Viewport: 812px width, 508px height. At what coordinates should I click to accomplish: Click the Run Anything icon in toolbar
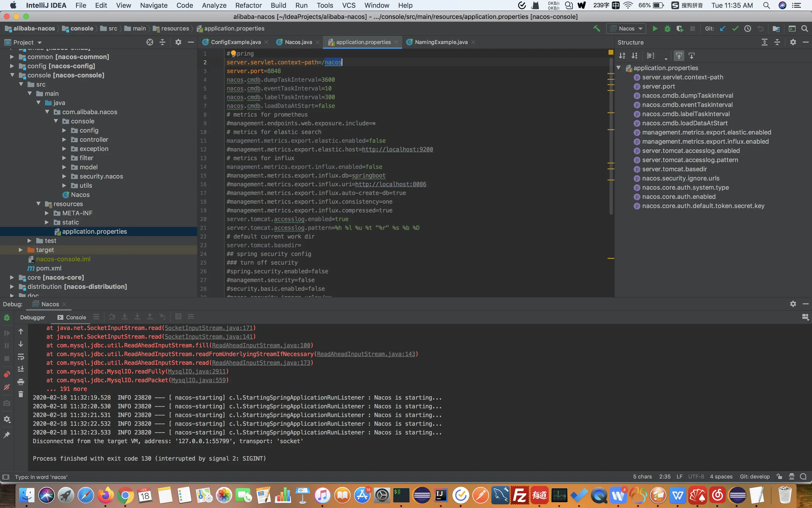point(792,28)
